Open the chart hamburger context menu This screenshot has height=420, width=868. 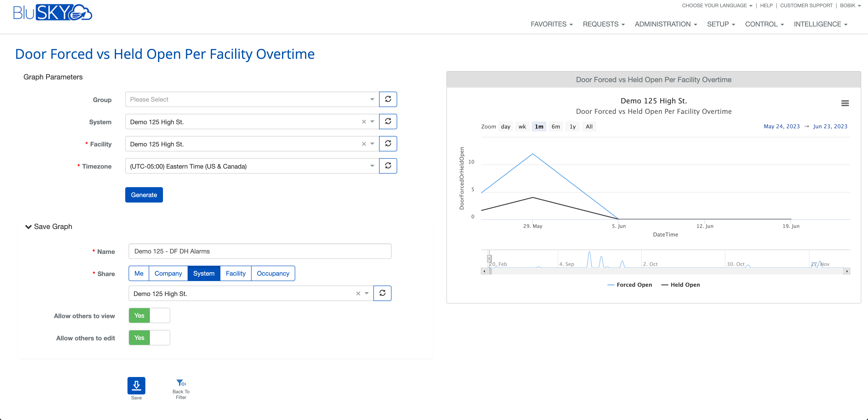[845, 103]
